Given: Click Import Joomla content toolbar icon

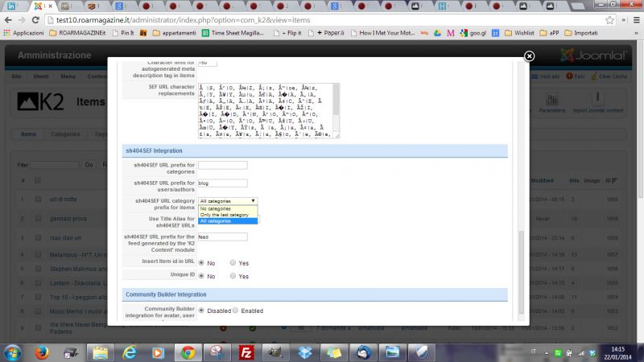Looking at the screenshot, I should click(x=598, y=102).
